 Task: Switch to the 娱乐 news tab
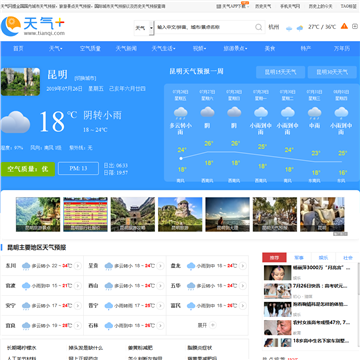323,258
